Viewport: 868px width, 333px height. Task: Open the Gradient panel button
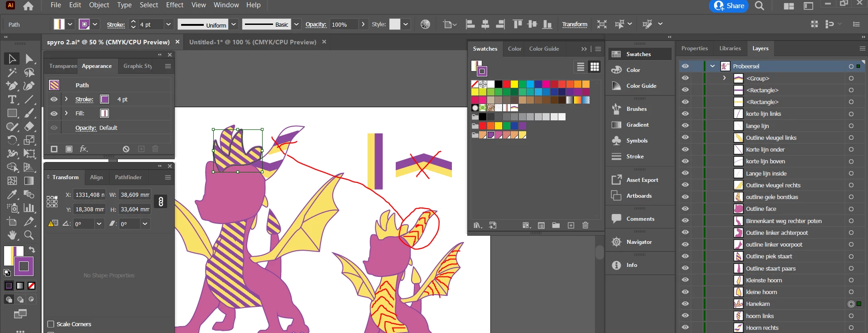click(x=640, y=125)
